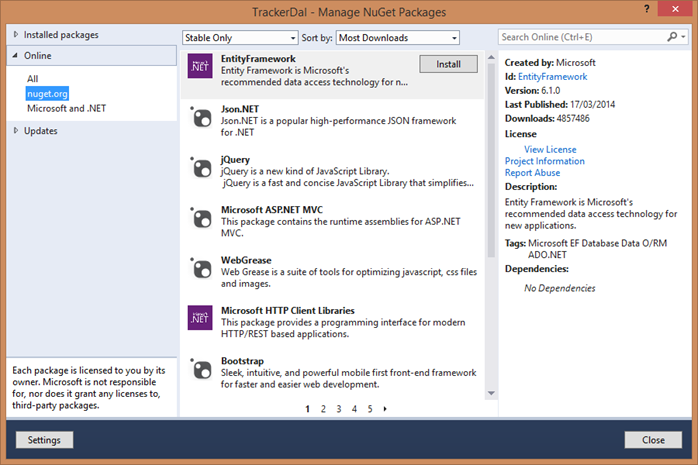Viewport: 698px width, 465px height.
Task: Click the WebGrease package icon
Action: 201,268
